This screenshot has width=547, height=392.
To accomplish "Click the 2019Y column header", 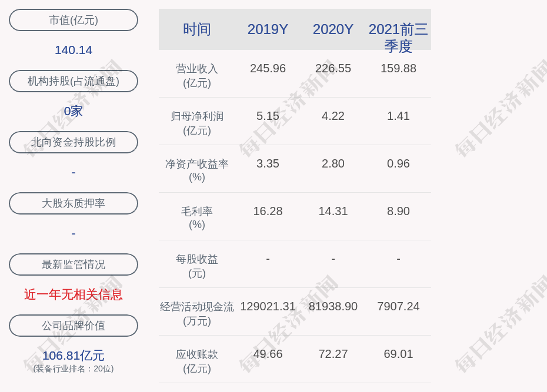I will click(268, 29).
